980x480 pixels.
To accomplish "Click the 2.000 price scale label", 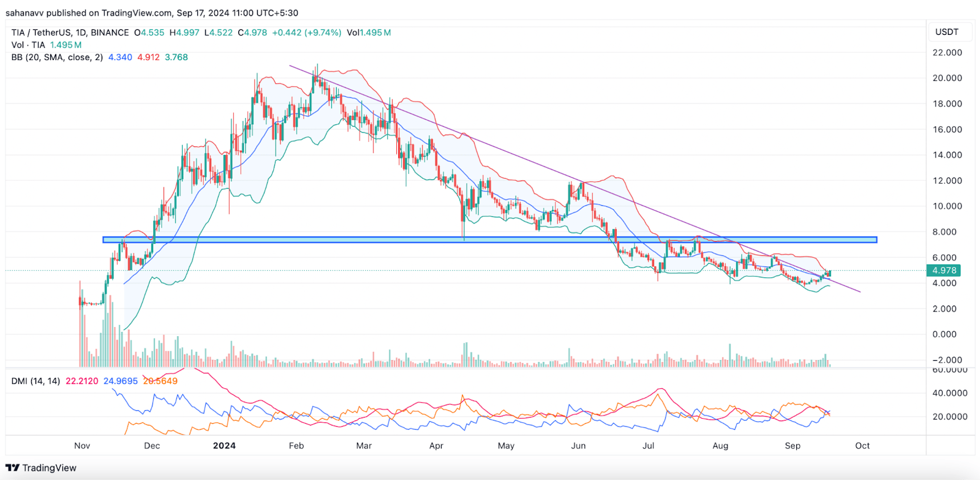I will (944, 309).
